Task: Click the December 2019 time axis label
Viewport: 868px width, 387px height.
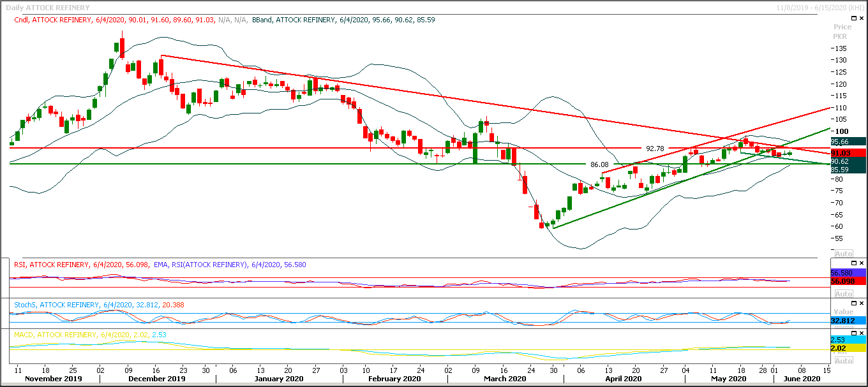Action: 158,378
